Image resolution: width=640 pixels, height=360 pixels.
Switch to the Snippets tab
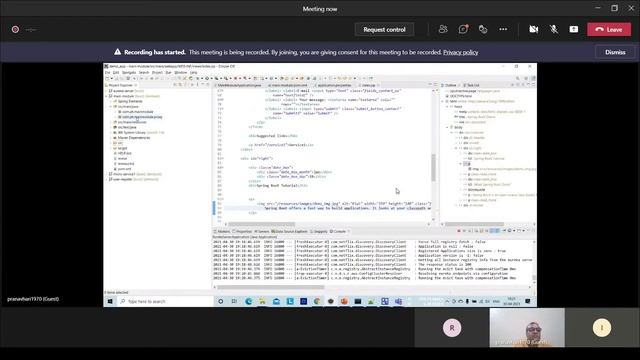(x=319, y=231)
